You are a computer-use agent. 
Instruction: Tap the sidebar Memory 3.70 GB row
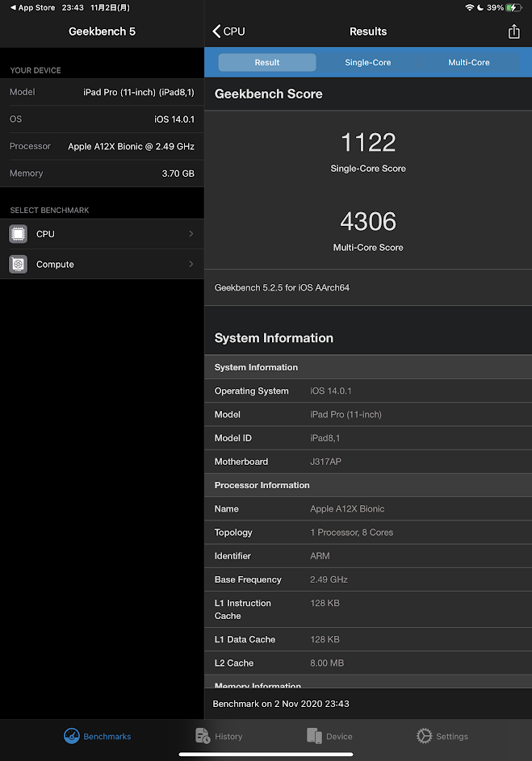[x=102, y=174]
